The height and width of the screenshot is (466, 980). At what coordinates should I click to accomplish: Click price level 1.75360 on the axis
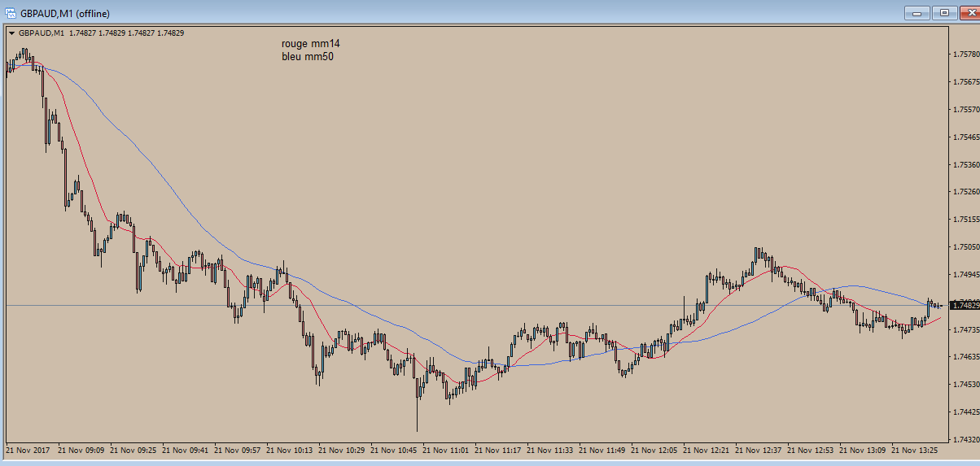(965, 165)
